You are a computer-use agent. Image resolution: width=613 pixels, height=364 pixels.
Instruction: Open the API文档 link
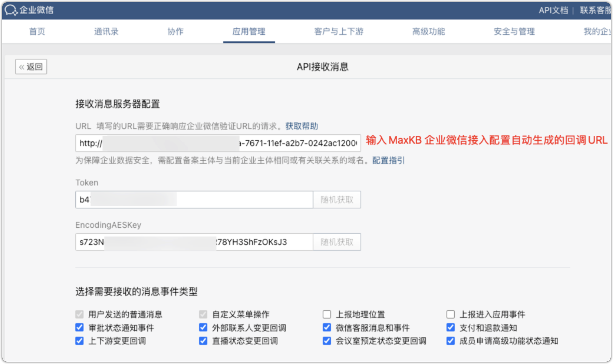point(554,10)
